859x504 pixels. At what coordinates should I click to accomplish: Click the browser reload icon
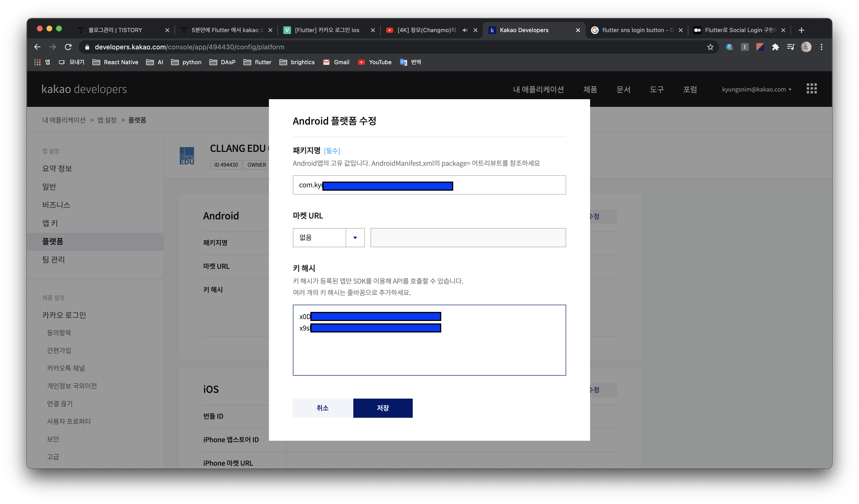pos(68,47)
